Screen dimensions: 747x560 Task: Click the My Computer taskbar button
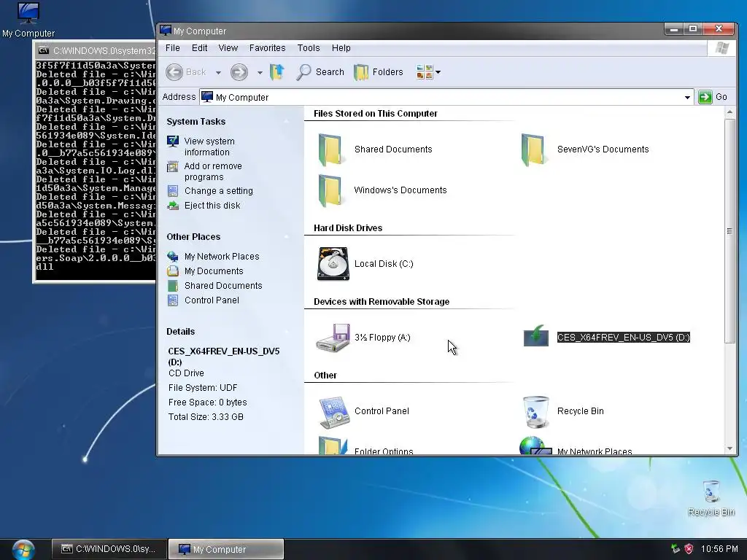226,549
